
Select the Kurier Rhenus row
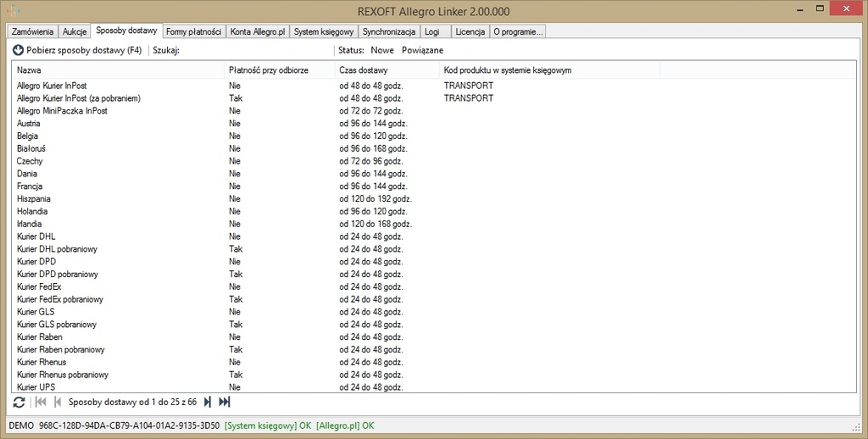point(434,362)
